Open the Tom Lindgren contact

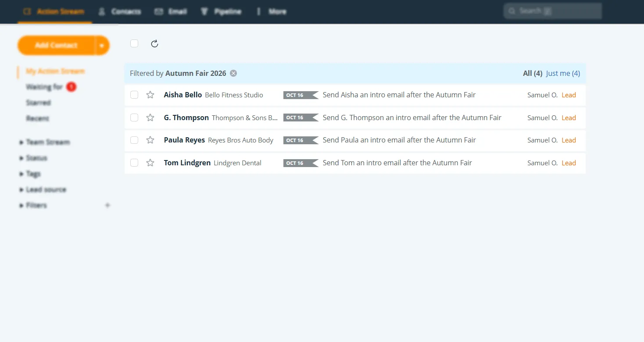pos(187,163)
